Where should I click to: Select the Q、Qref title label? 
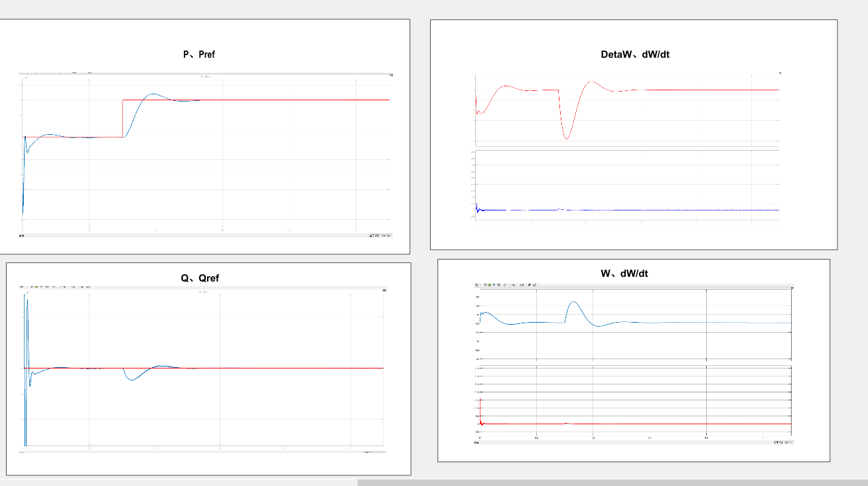[x=200, y=278]
